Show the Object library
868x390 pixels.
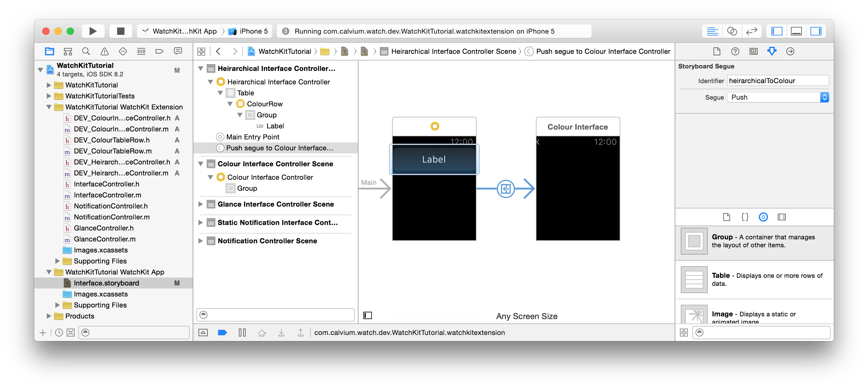click(763, 217)
